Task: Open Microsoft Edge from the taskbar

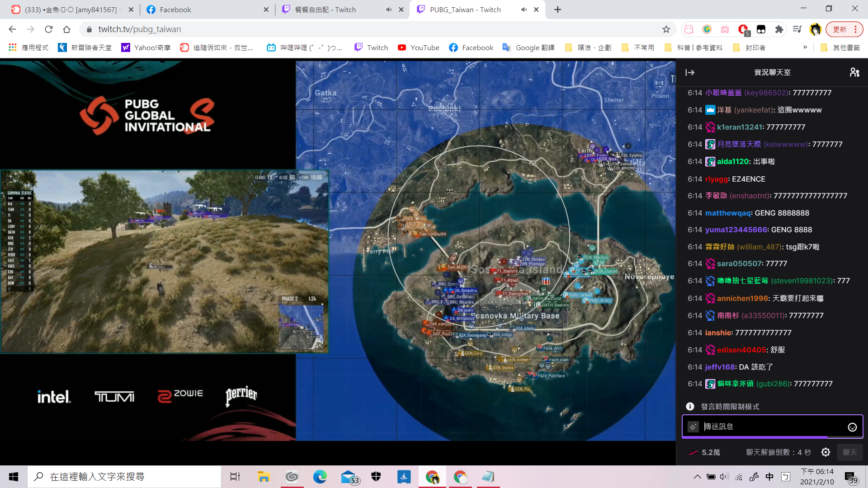Action: click(320, 477)
